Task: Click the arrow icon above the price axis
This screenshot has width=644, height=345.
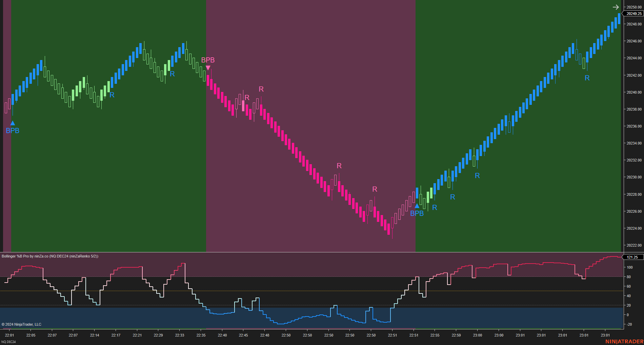Action: pyautogui.click(x=616, y=7)
